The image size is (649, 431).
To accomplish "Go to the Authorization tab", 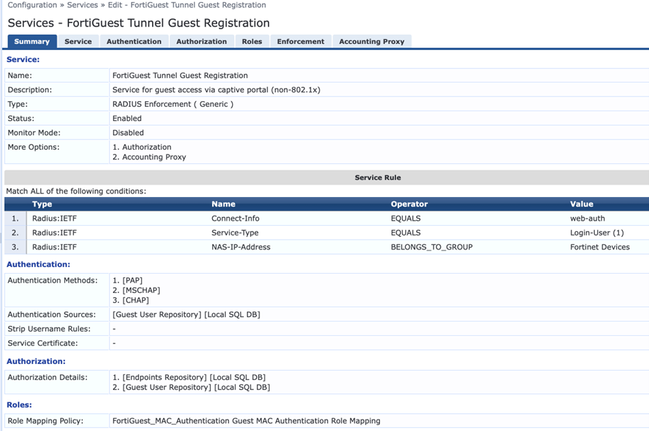I will [x=202, y=41].
